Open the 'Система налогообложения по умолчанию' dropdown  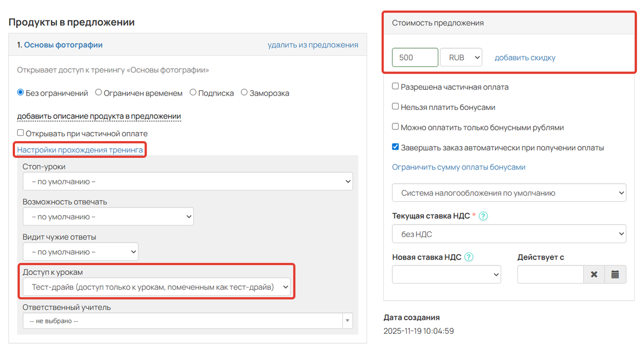tap(509, 192)
